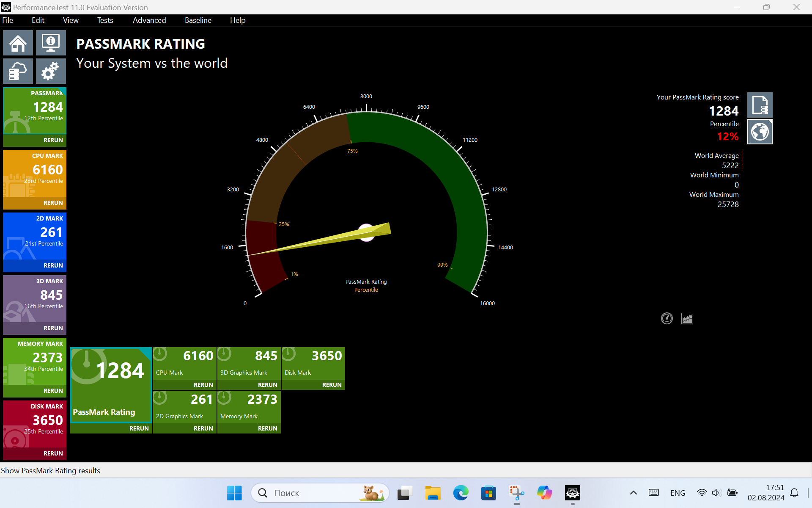Rerun the Disk Mark sidebar test
Viewport: 812px width, 508px height.
53,453
